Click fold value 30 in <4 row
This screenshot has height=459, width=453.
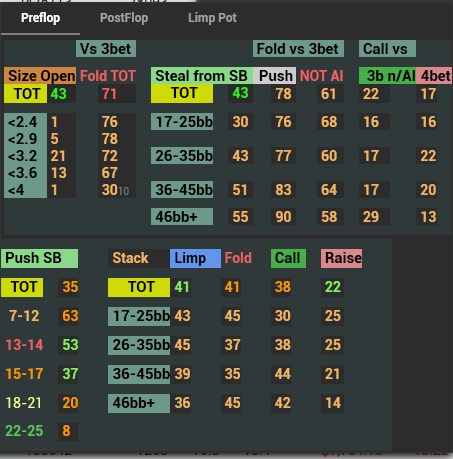coord(110,190)
